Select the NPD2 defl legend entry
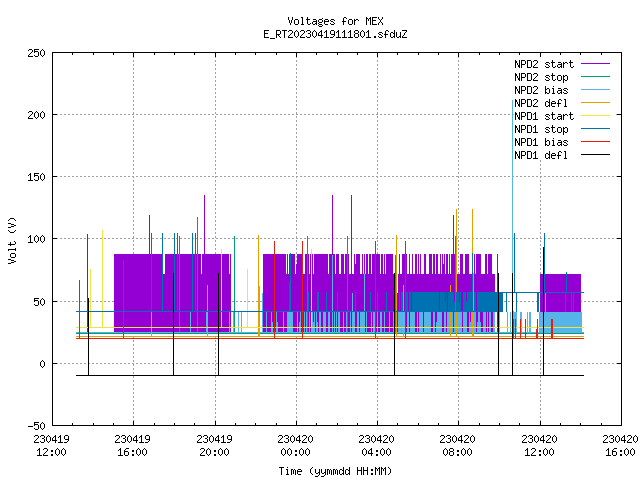 (x=541, y=103)
